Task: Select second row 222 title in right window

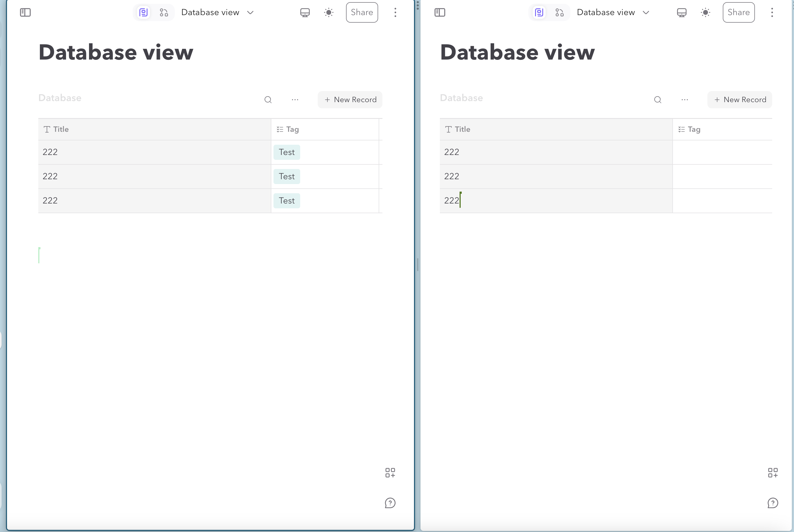Action: 556,177
